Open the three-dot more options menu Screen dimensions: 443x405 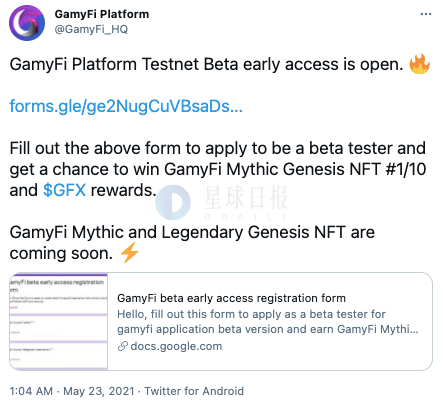pos(426,14)
